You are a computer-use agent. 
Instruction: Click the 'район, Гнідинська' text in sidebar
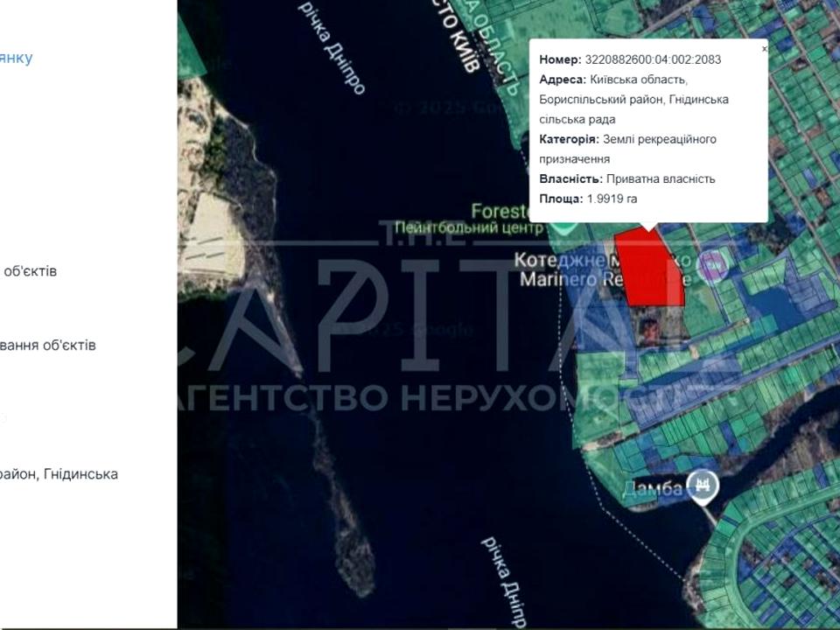pos(59,474)
